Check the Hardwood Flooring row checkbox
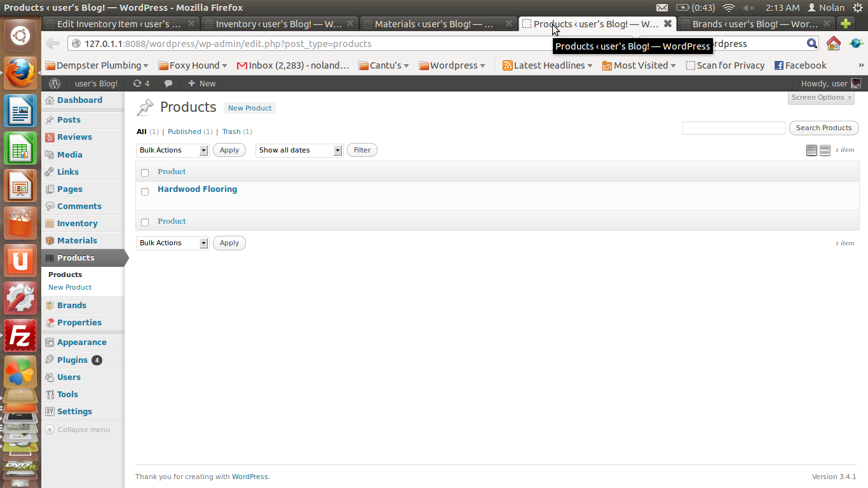This screenshot has width=868, height=488. (x=145, y=191)
